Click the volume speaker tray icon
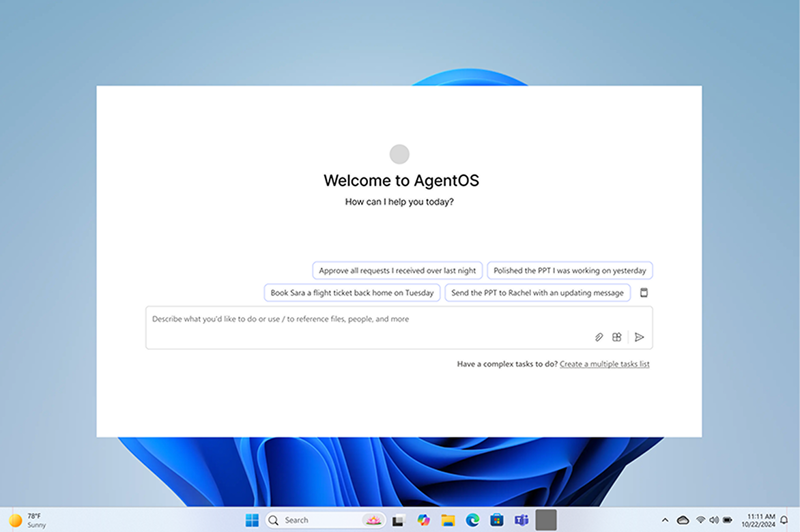Image resolution: width=800 pixels, height=532 pixels. (x=714, y=520)
